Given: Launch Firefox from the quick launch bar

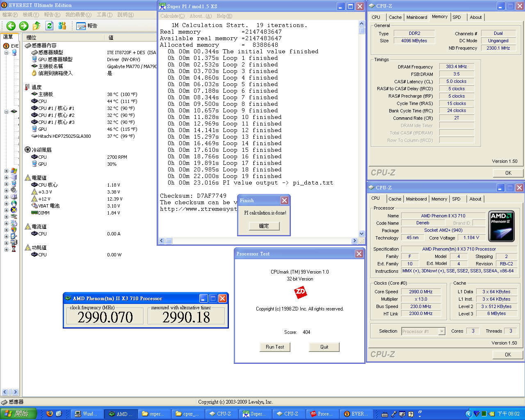Looking at the screenshot, I should click(x=50, y=413).
